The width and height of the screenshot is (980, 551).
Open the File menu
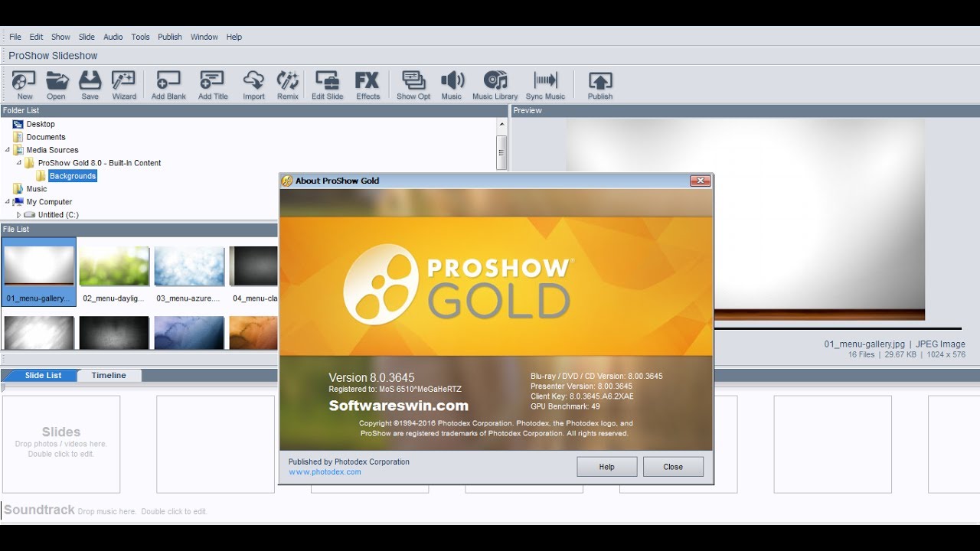tap(15, 37)
